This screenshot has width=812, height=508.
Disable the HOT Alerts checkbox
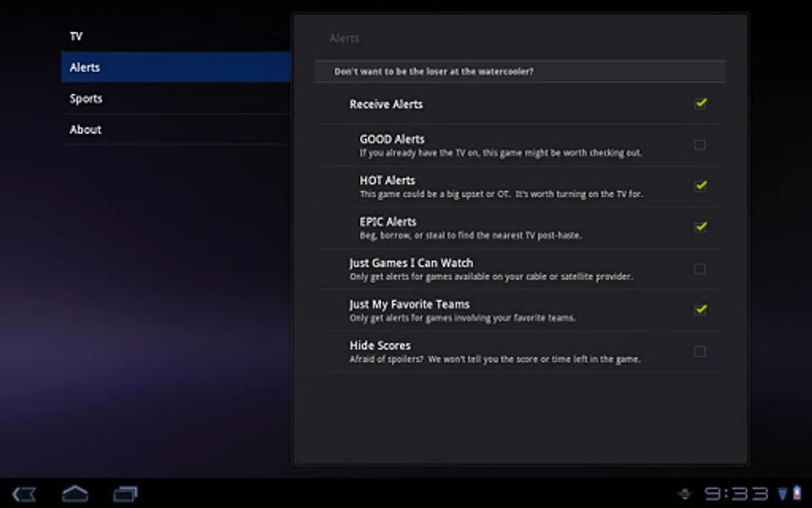click(x=700, y=186)
